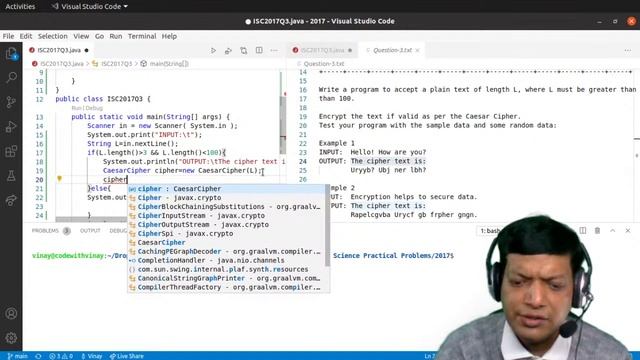Open the Run and Debug view
The width and height of the screenshot is (640, 360).
[11, 127]
